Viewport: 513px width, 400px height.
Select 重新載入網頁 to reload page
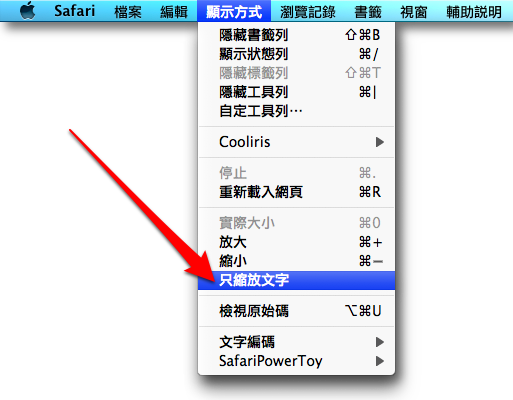pos(296,192)
